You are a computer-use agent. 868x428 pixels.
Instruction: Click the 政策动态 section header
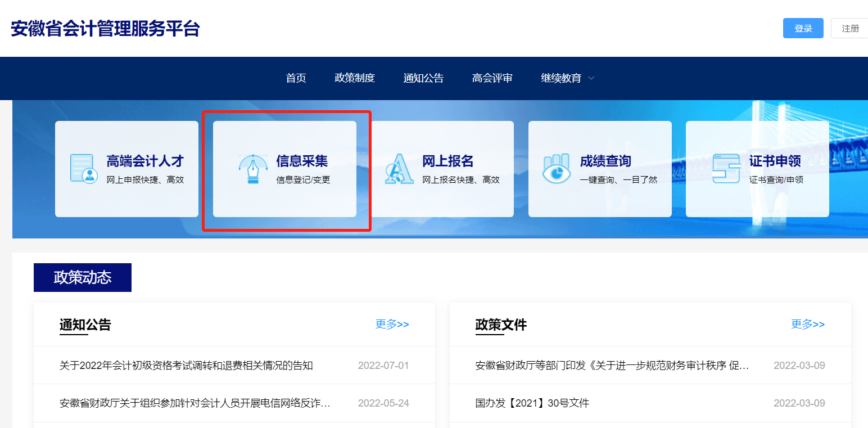(83, 277)
